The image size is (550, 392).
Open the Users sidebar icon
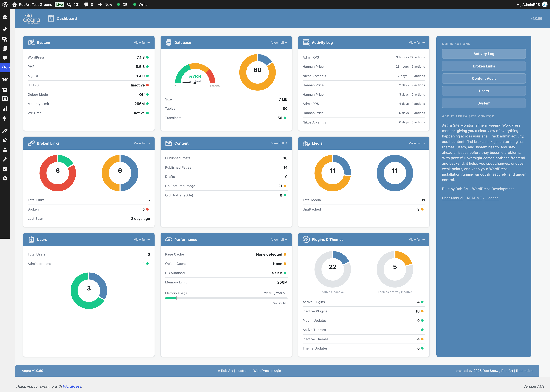tap(5, 150)
